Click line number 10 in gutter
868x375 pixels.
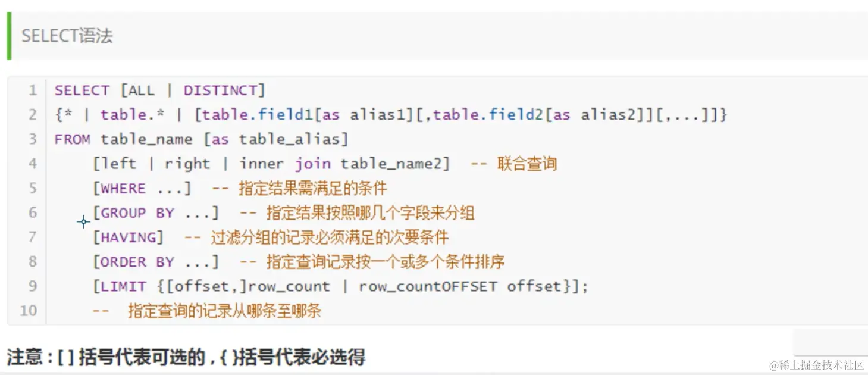[29, 311]
